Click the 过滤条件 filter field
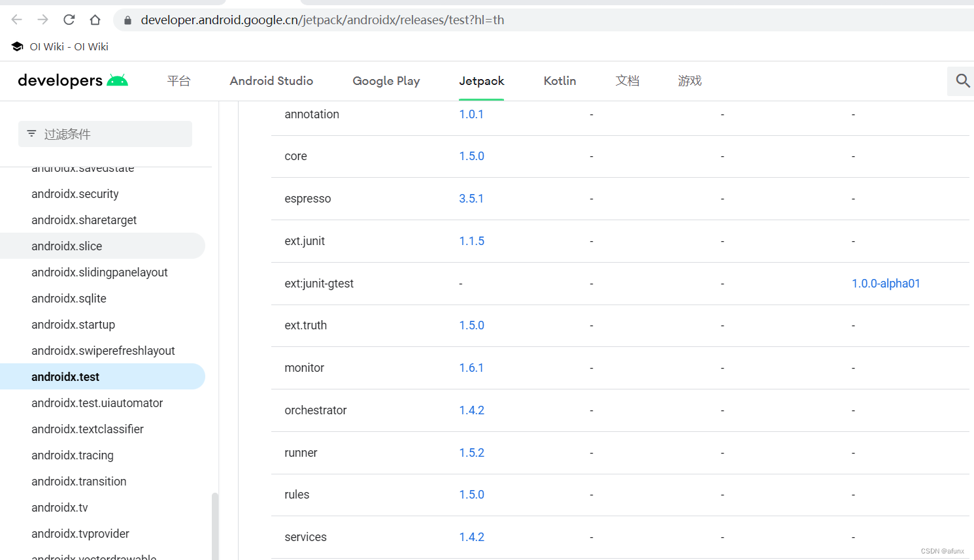The width and height of the screenshot is (974, 560). tap(105, 134)
